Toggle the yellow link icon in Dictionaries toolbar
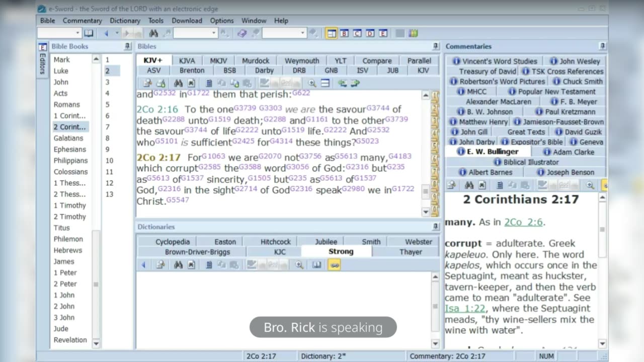The width and height of the screenshot is (644, 362). [x=334, y=264]
